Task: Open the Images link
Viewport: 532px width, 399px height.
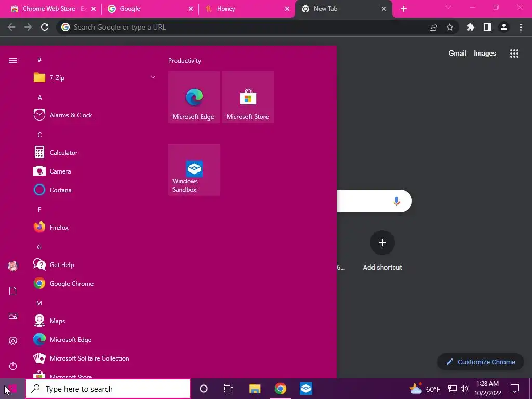Action: (x=485, y=54)
